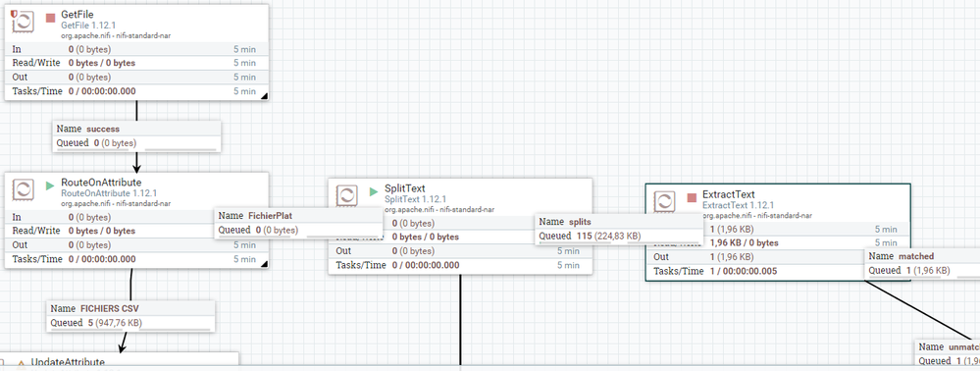Screen dimensions: 980x371
Task: Click the SplitText processor title
Action: (x=405, y=188)
